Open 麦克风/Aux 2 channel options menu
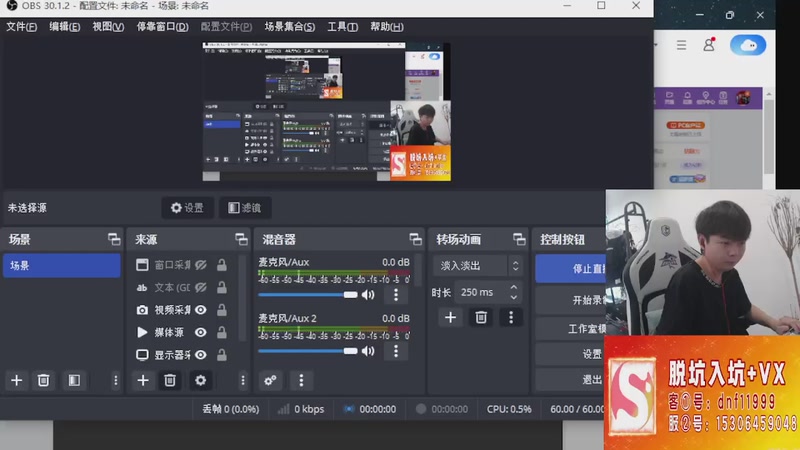 396,351
